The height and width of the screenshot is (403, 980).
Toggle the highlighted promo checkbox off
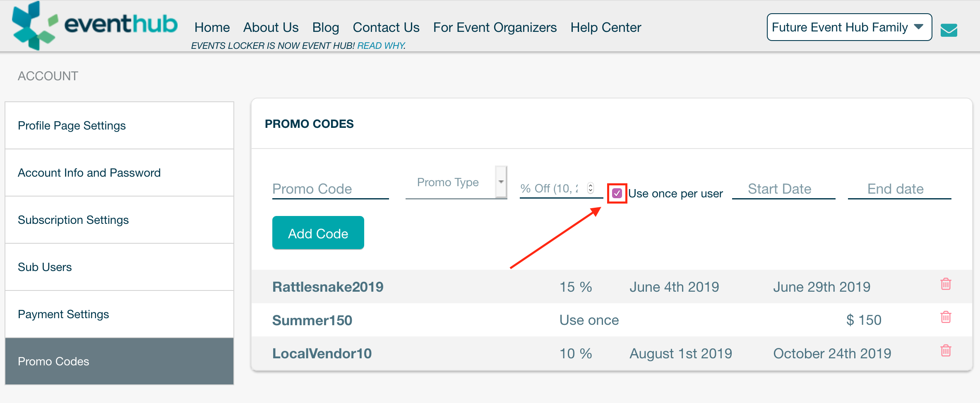tap(617, 193)
